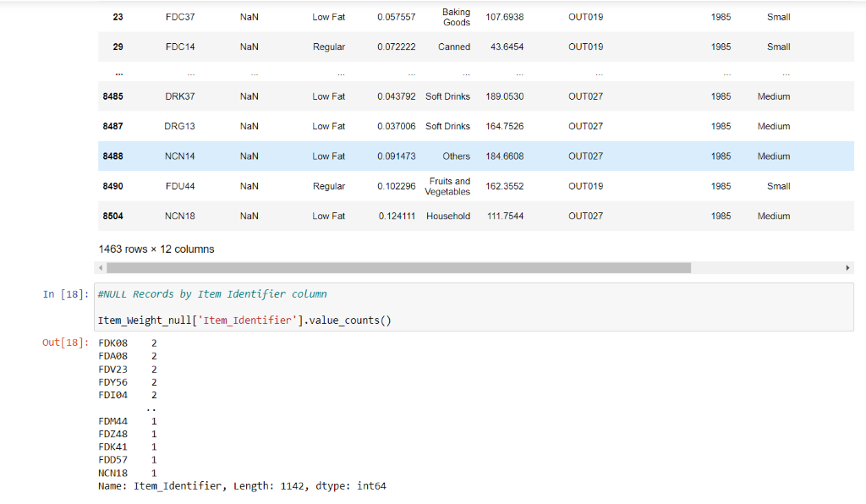866x504 pixels.
Task: Click inside the In [18] code cell
Action: pos(474,308)
